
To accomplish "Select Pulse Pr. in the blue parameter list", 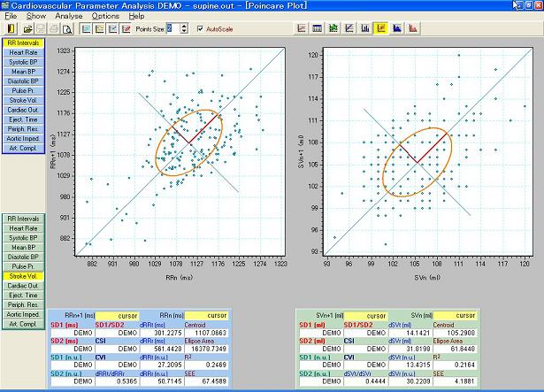I will (23, 90).
